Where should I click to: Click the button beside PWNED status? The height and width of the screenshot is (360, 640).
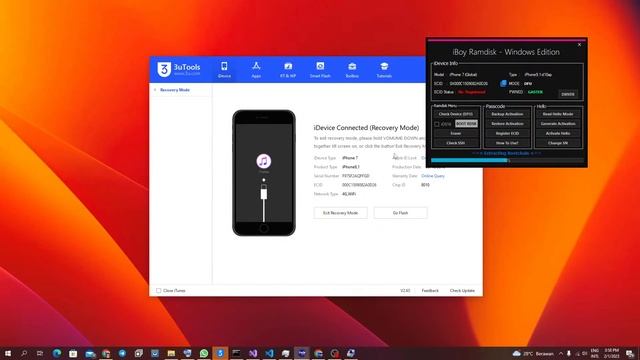(x=568, y=94)
